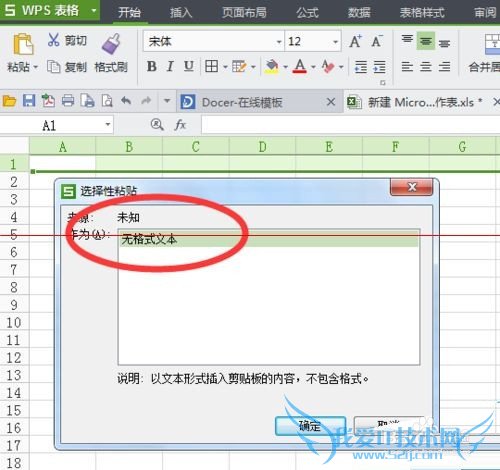Click the fx insert function icon
Screen dimensions: 500x470
(x=180, y=125)
